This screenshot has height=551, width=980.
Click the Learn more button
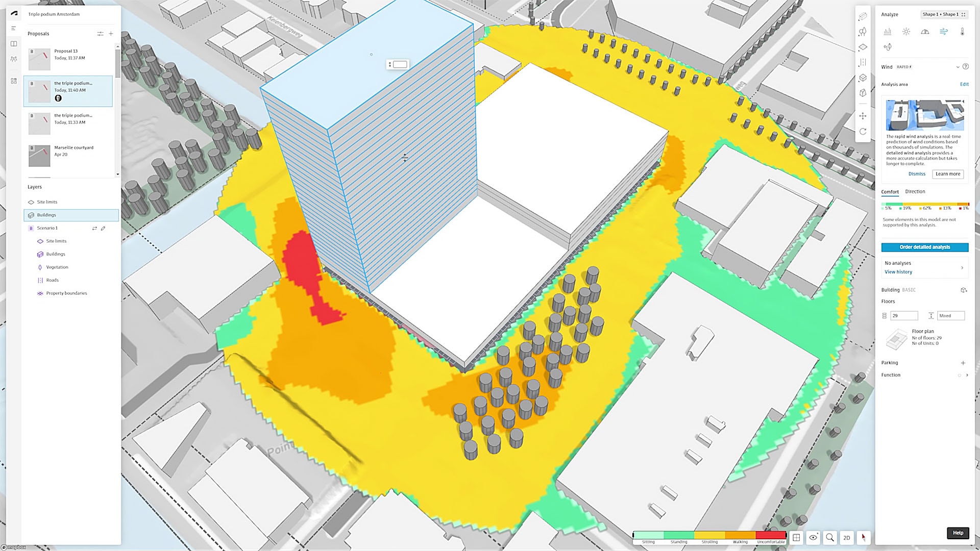coord(948,174)
